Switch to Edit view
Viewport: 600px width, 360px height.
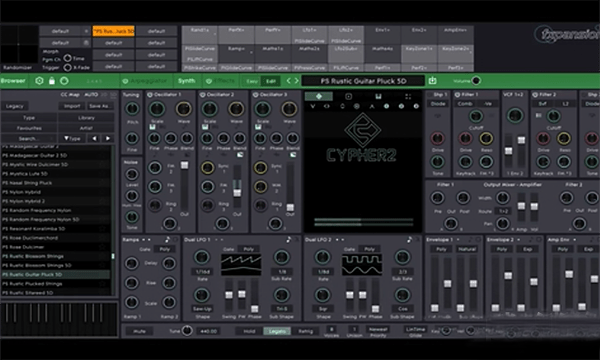click(271, 81)
